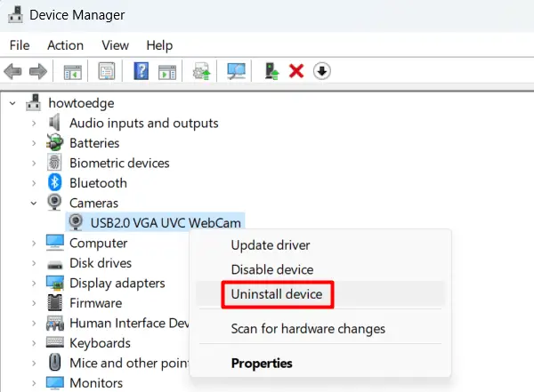Expand the Batteries chevron

pyautogui.click(x=34, y=143)
